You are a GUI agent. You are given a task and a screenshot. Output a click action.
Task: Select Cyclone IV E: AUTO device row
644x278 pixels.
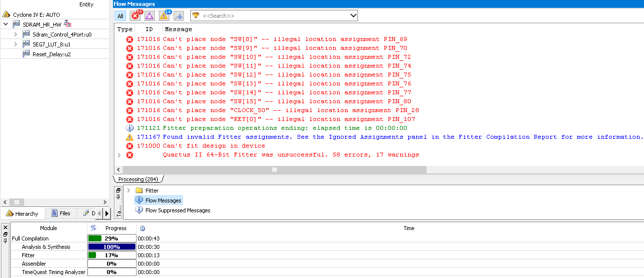click(x=36, y=15)
